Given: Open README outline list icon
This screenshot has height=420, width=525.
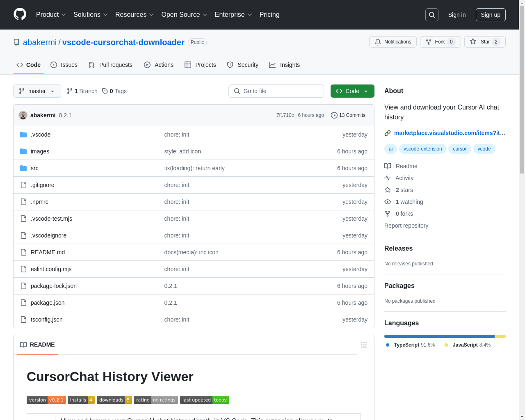Looking at the screenshot, I should (364, 345).
